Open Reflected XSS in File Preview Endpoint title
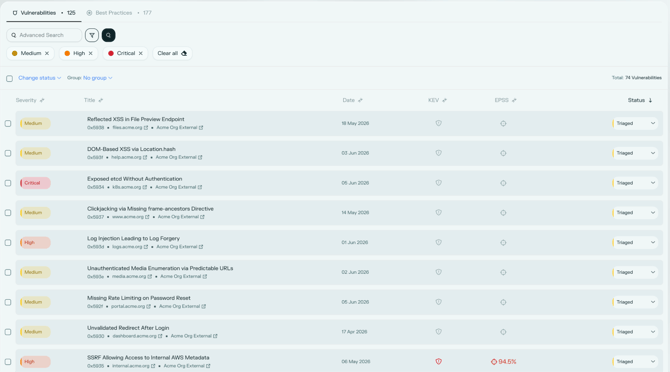Viewport: 670px width, 372px height. coord(136,119)
